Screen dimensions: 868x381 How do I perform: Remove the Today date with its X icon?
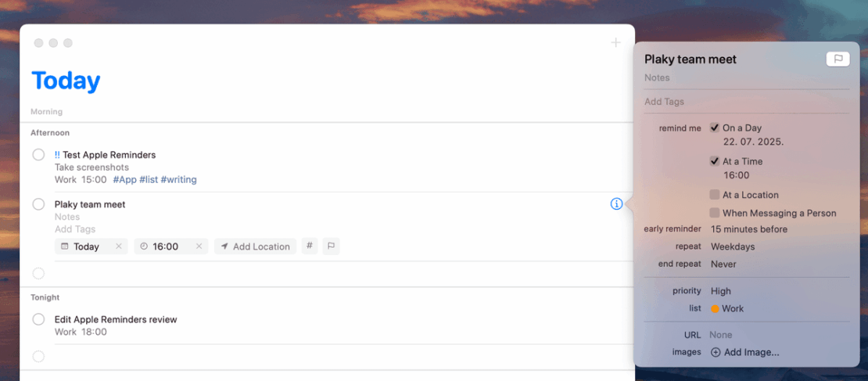[x=119, y=246]
